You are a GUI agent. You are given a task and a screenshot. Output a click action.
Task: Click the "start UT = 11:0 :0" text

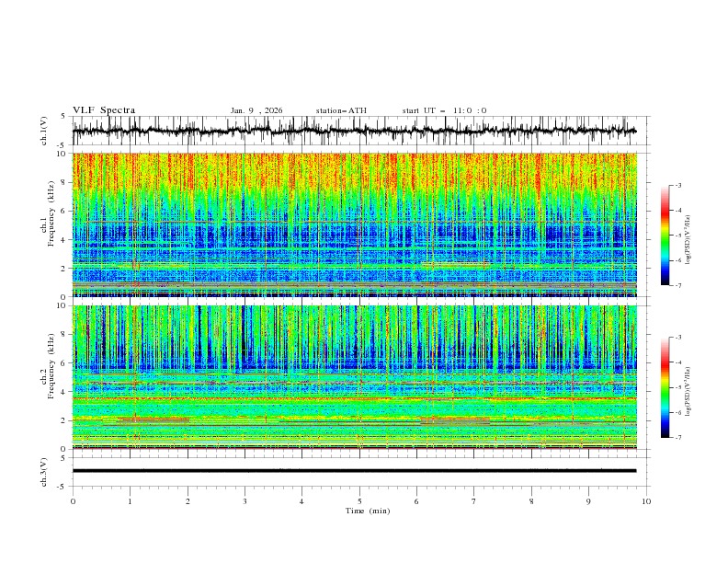click(x=444, y=110)
